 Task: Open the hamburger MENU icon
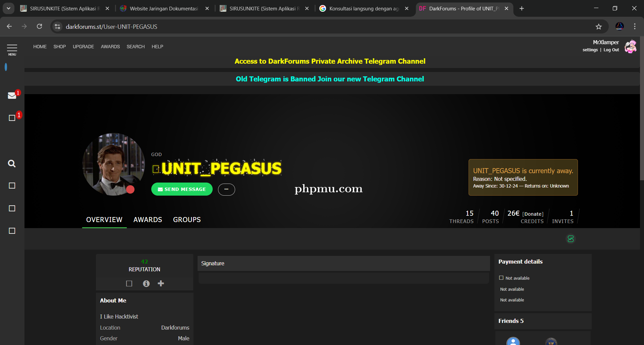12,49
